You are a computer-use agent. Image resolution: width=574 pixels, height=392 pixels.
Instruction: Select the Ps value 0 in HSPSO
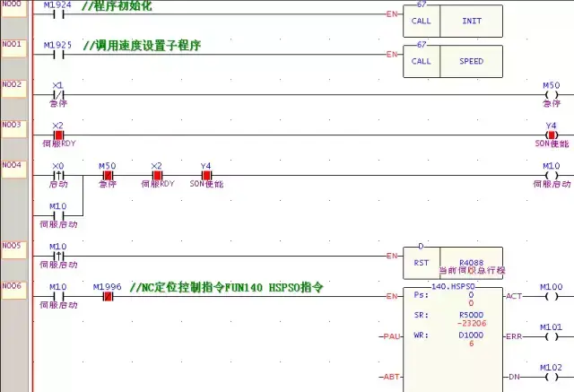click(x=471, y=294)
